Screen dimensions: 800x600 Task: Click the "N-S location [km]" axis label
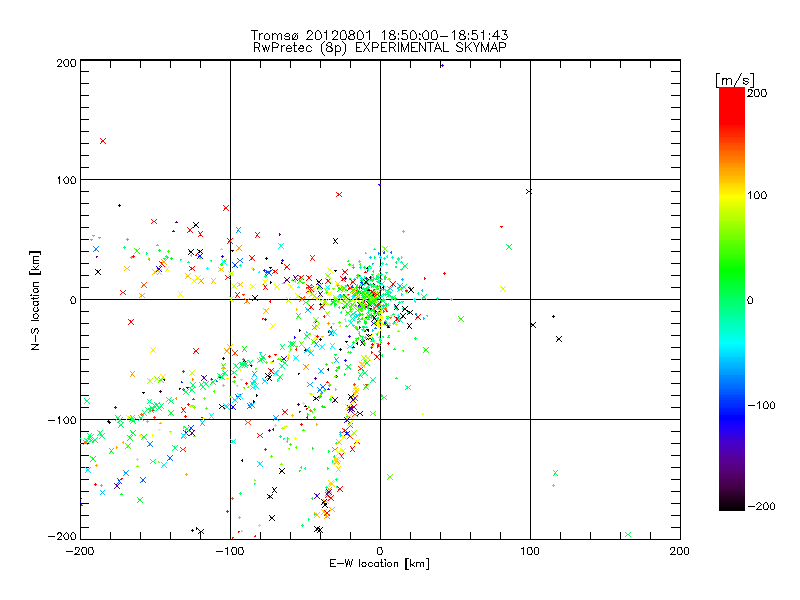(35, 301)
